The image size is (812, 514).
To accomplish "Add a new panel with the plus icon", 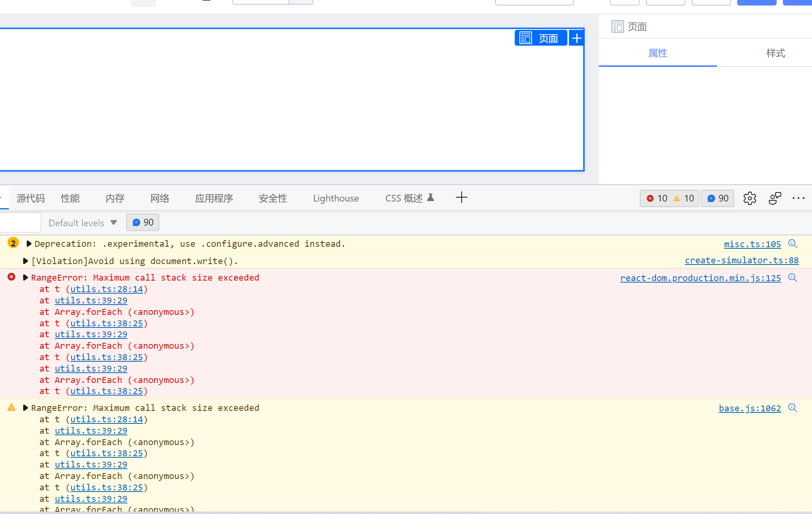I will (x=461, y=198).
